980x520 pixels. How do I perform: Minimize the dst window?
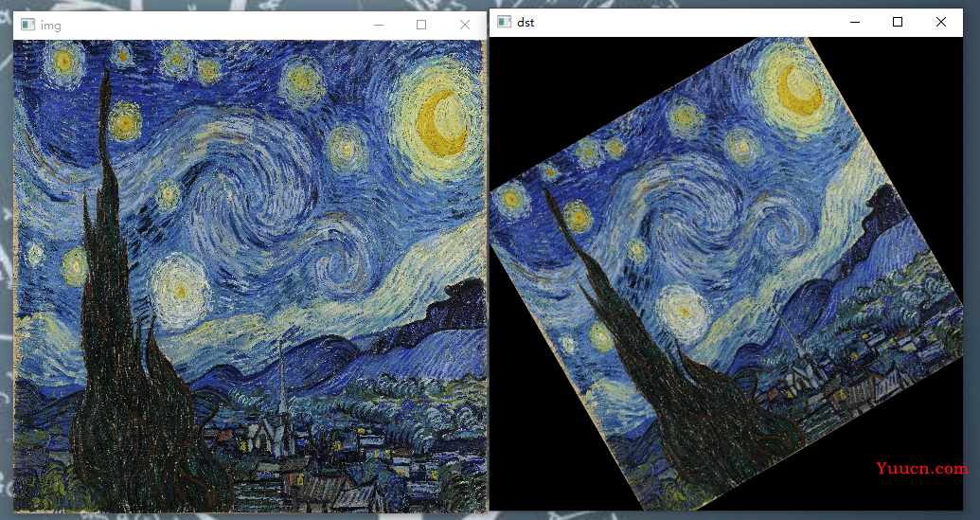(854, 22)
